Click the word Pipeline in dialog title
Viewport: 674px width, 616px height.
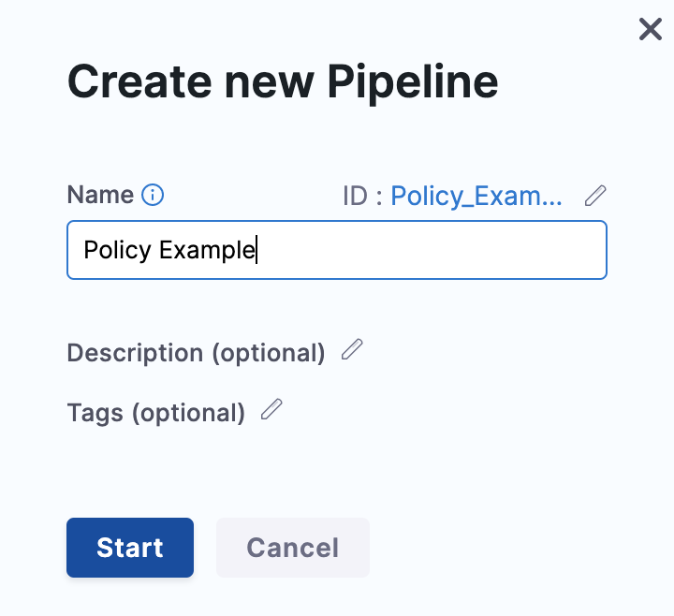412,81
